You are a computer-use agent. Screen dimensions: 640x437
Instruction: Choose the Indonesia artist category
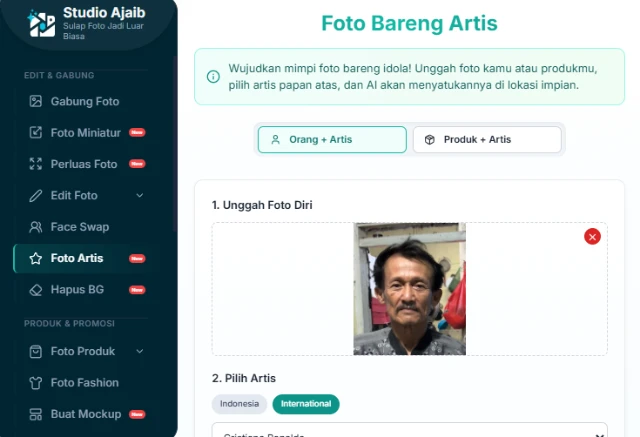239,404
